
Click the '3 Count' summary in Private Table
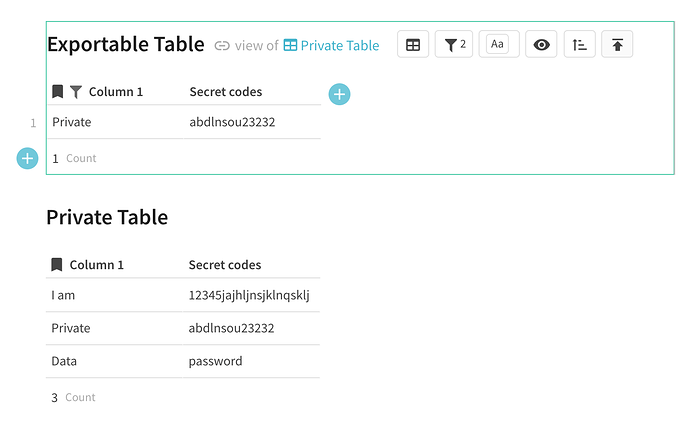pos(73,397)
